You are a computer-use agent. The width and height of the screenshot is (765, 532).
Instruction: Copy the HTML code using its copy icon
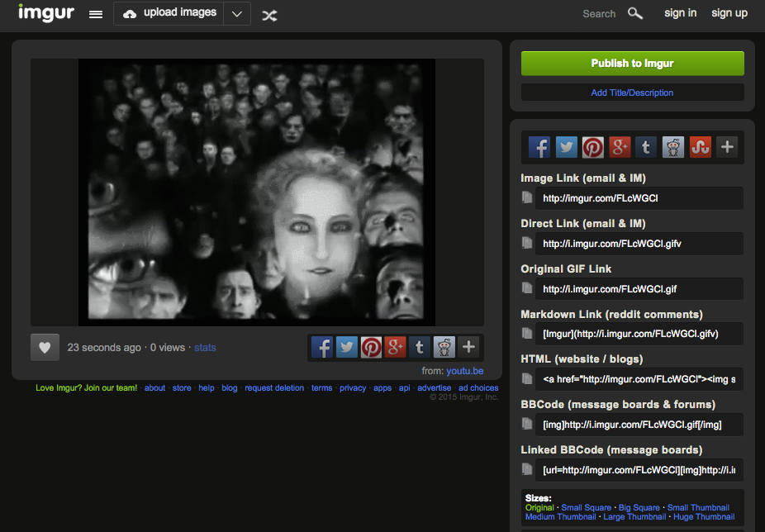tap(527, 378)
